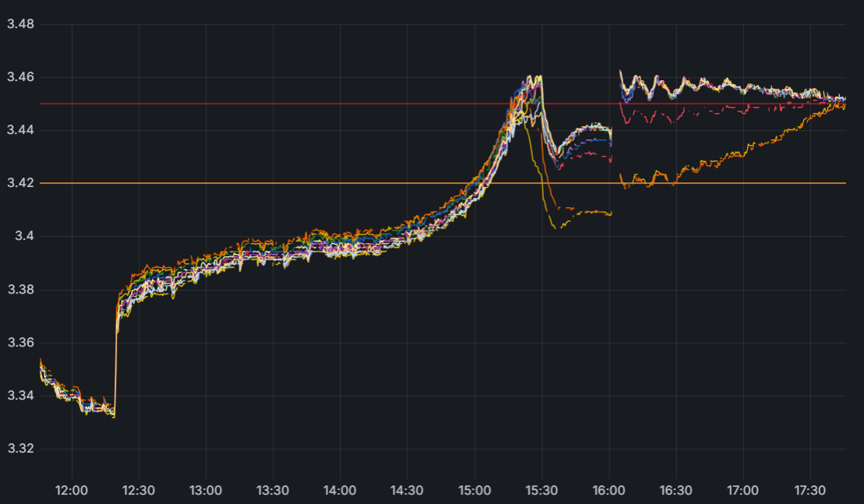Click the 16:00 time axis label
Screen dimensions: 864x504
click(609, 490)
